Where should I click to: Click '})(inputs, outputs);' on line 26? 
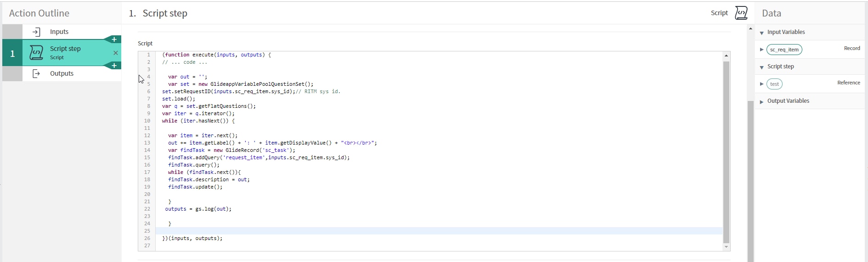(x=192, y=238)
